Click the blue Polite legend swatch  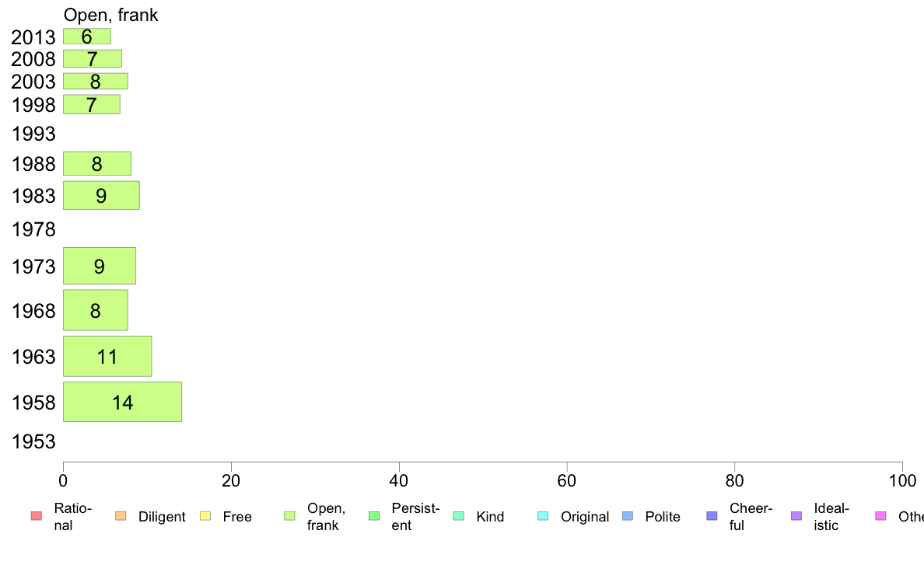click(x=628, y=516)
